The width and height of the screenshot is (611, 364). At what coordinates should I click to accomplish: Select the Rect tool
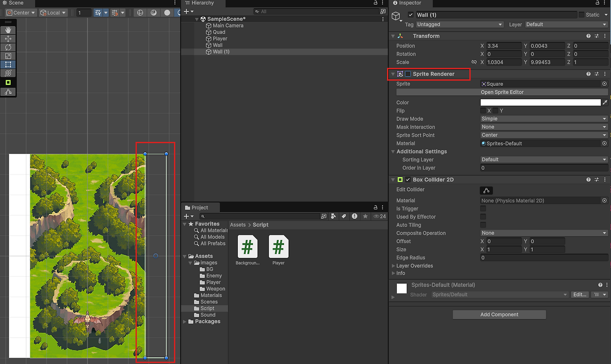(8, 64)
